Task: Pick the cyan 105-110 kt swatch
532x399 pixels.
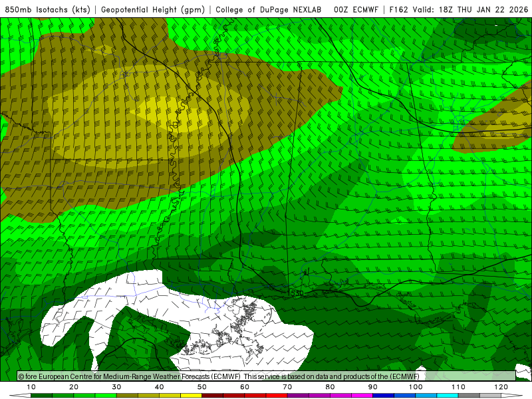Action: 448,396
